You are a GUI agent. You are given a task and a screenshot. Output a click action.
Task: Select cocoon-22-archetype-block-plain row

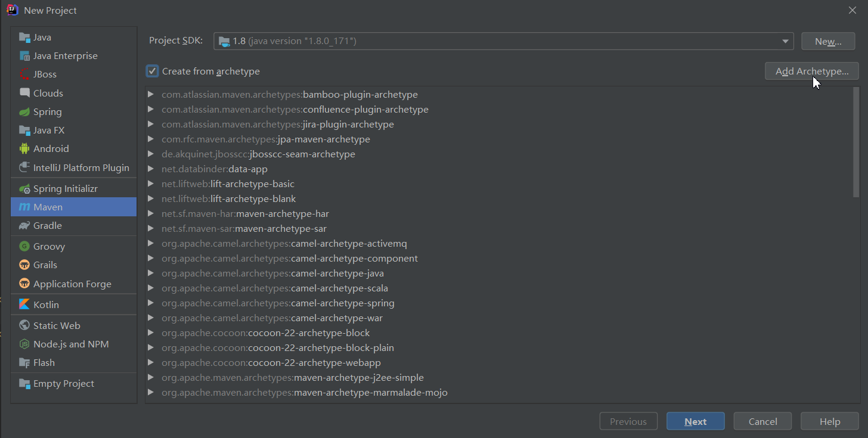[499, 347]
